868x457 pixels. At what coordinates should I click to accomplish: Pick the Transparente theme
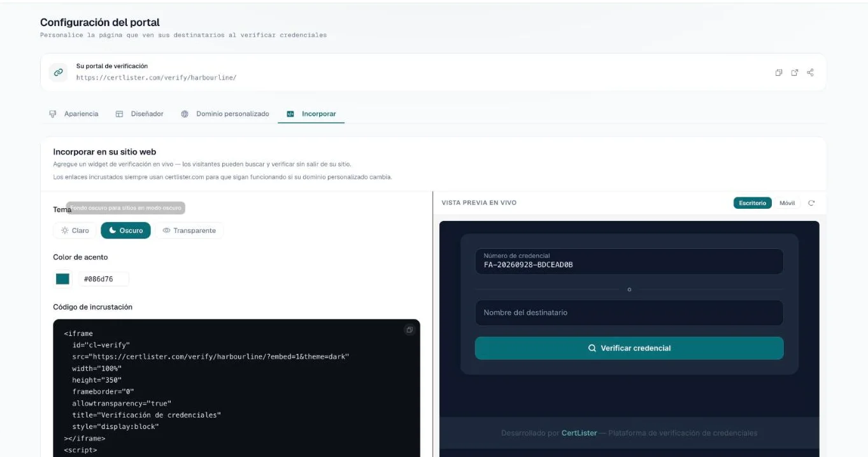pos(189,230)
